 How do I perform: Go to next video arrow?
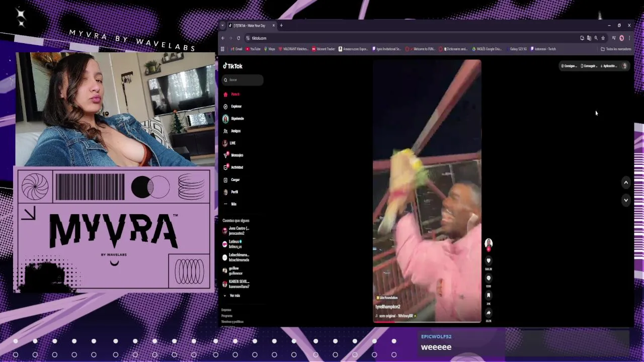tap(626, 200)
